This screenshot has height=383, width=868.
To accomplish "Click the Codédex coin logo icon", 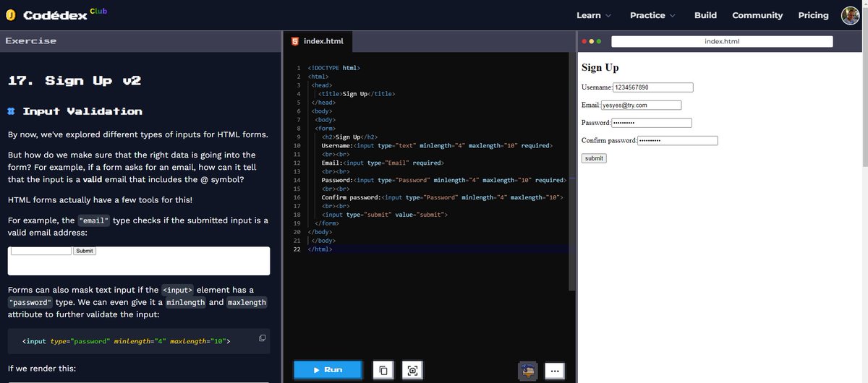I will (12, 15).
